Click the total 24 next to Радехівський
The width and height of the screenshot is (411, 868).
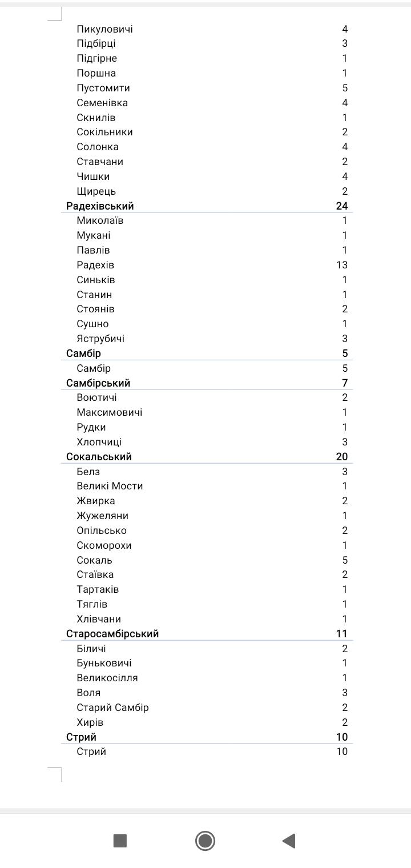point(342,206)
